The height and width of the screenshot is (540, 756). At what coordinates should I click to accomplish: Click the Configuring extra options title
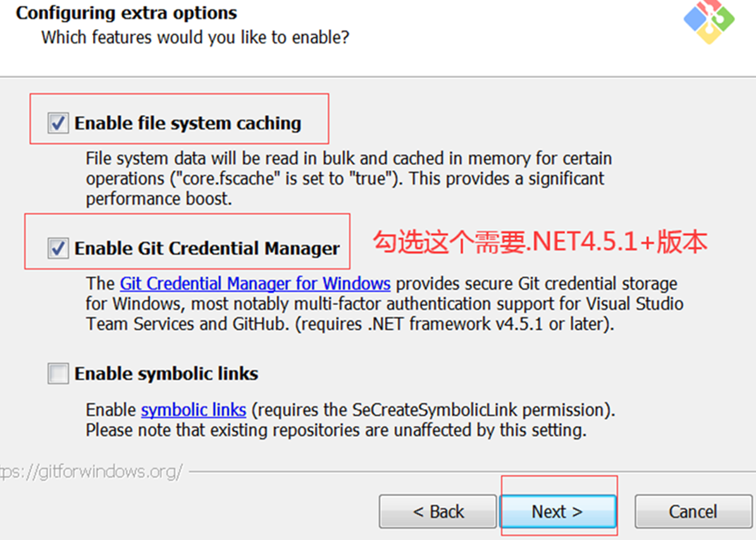tap(127, 13)
